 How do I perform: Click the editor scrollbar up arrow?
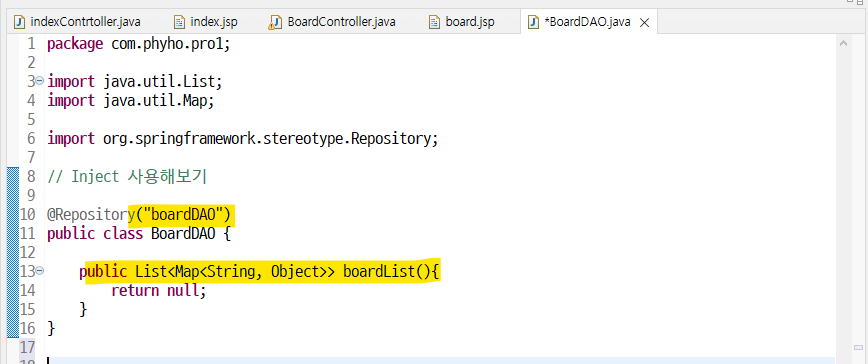(843, 42)
